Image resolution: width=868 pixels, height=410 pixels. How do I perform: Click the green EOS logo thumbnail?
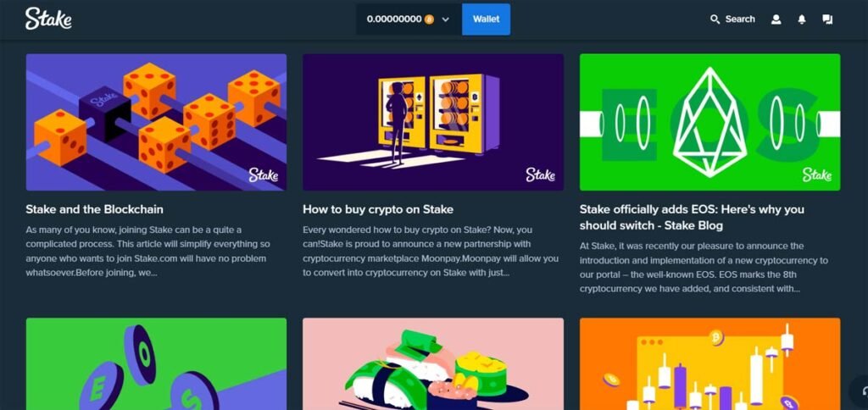pos(709,122)
